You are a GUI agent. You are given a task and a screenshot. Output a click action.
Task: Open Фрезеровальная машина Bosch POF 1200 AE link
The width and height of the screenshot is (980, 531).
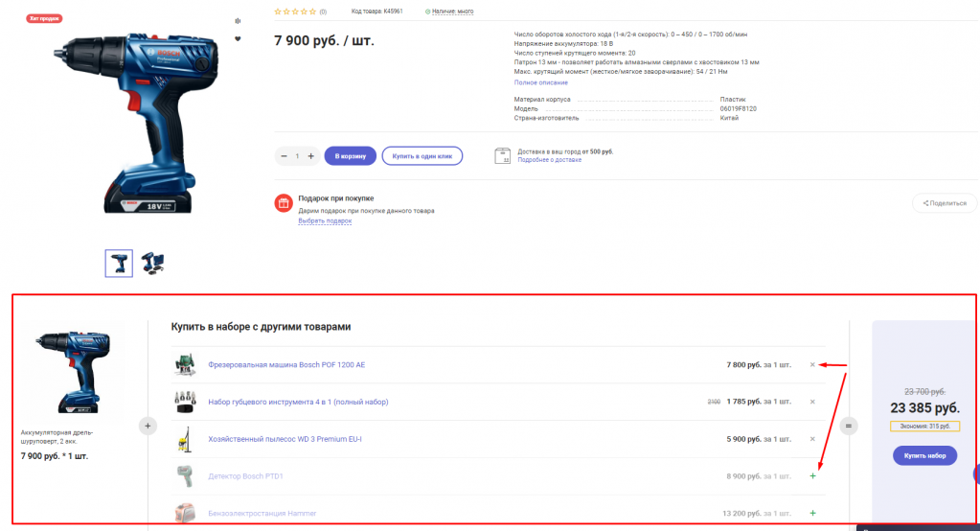tap(286, 364)
